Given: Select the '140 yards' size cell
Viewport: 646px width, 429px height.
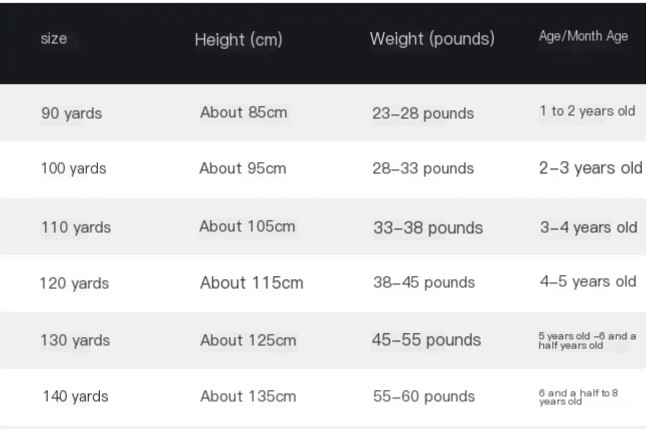Looking at the screenshot, I should tap(75, 397).
